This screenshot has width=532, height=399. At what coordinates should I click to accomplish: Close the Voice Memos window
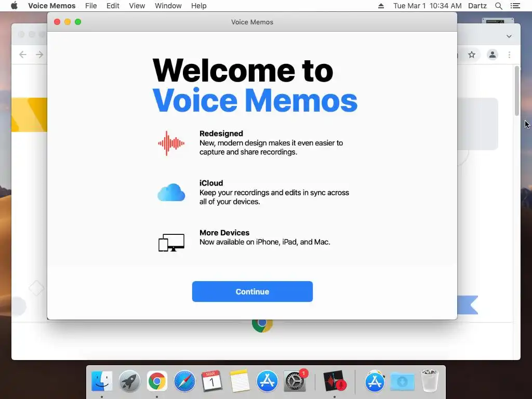pos(57,22)
